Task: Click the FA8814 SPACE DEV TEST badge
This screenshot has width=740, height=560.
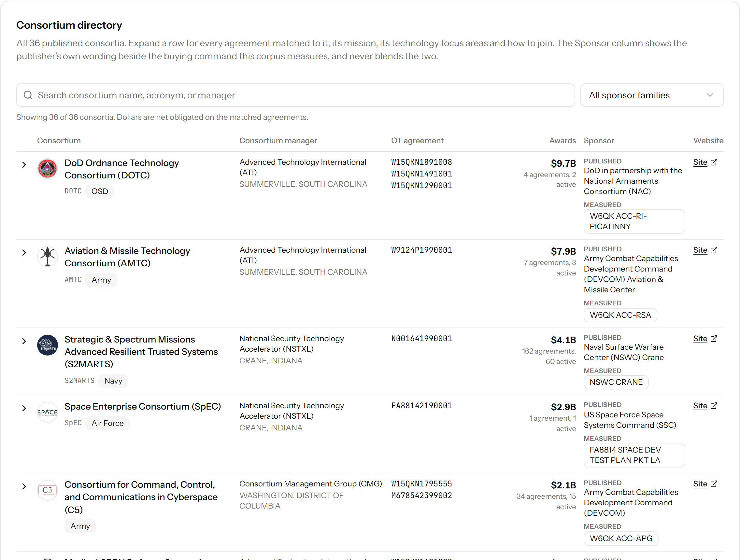Action: pyautogui.click(x=634, y=455)
